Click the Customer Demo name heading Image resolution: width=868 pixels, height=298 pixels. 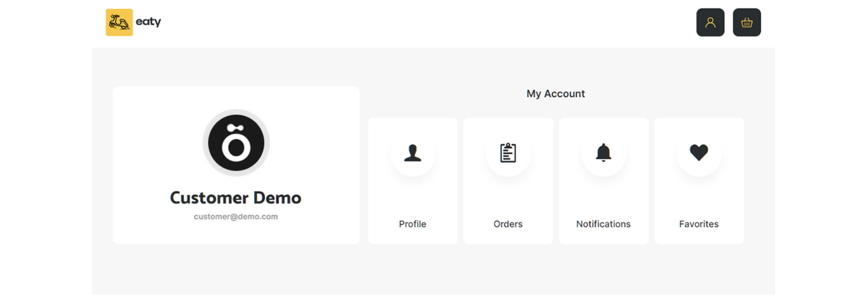click(x=236, y=198)
